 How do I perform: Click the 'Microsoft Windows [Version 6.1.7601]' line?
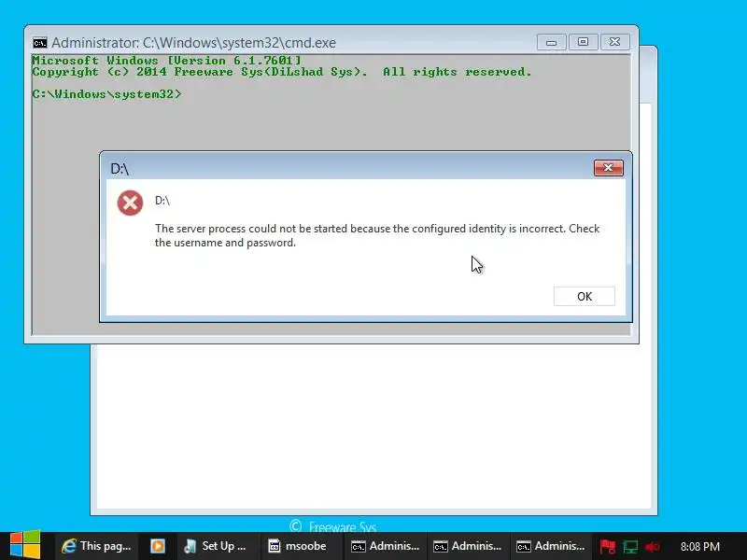tap(166, 61)
